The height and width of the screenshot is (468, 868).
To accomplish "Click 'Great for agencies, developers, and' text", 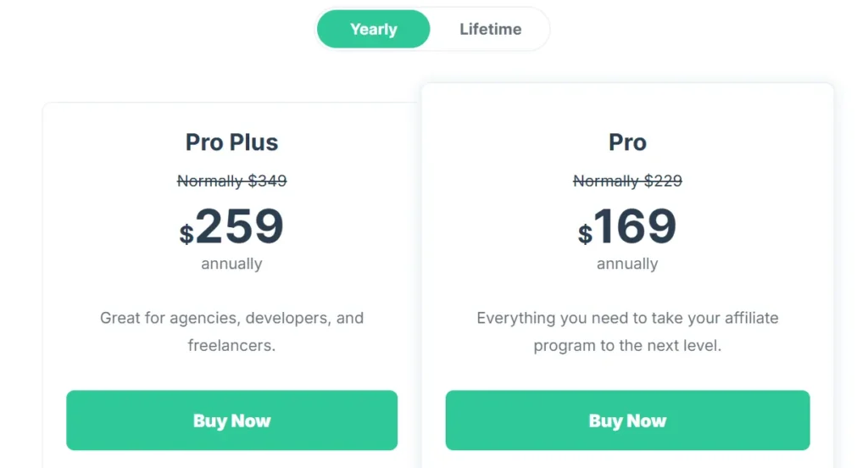I will click(231, 319).
